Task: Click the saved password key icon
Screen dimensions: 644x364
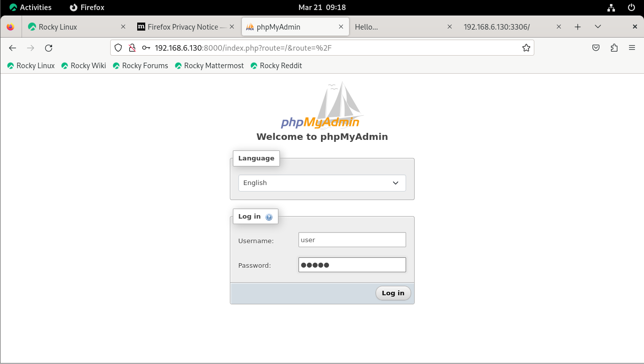Action: (146, 48)
